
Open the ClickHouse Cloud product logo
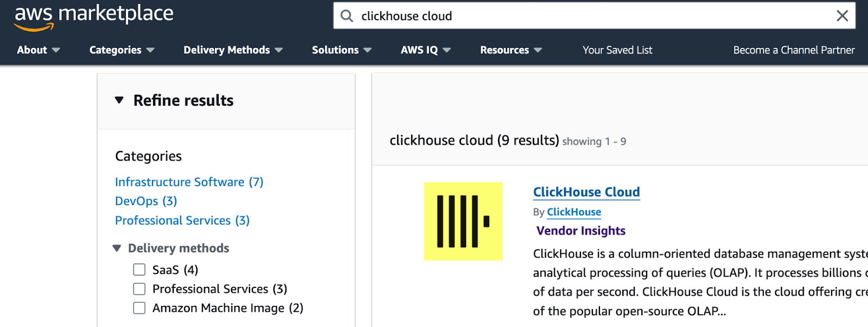click(x=463, y=221)
